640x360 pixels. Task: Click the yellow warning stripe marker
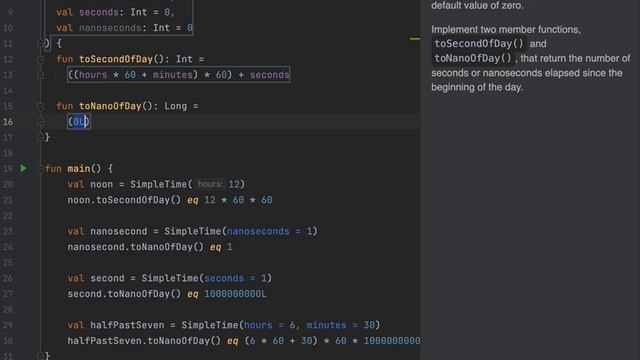coord(415,39)
